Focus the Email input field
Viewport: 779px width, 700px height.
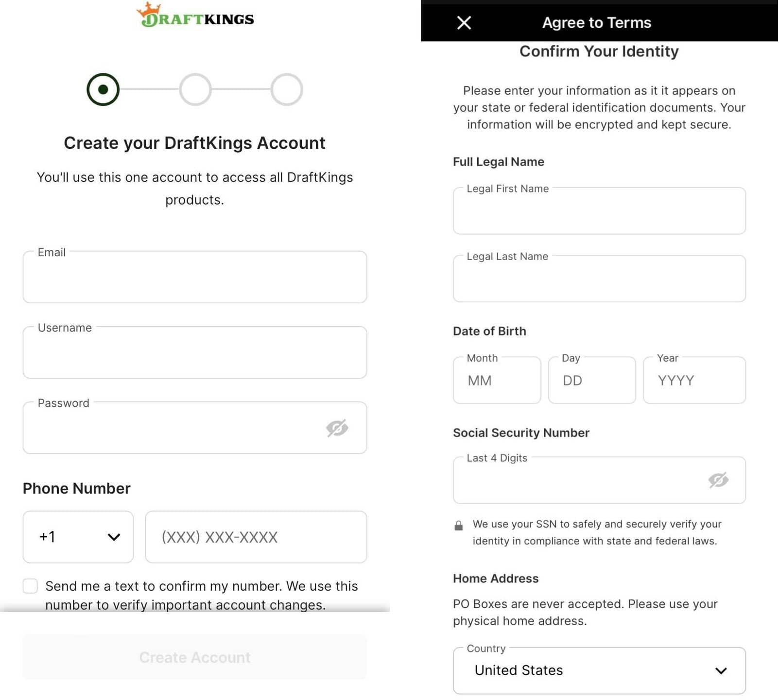pos(195,277)
